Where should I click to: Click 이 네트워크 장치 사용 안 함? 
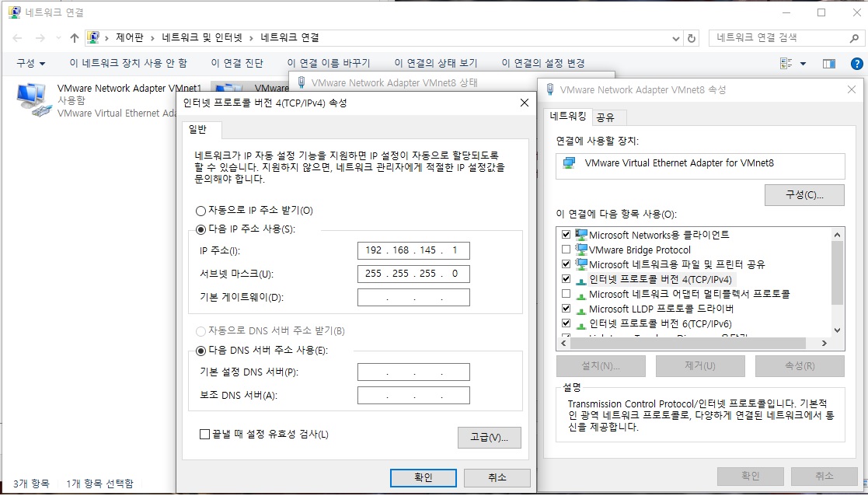pos(128,64)
